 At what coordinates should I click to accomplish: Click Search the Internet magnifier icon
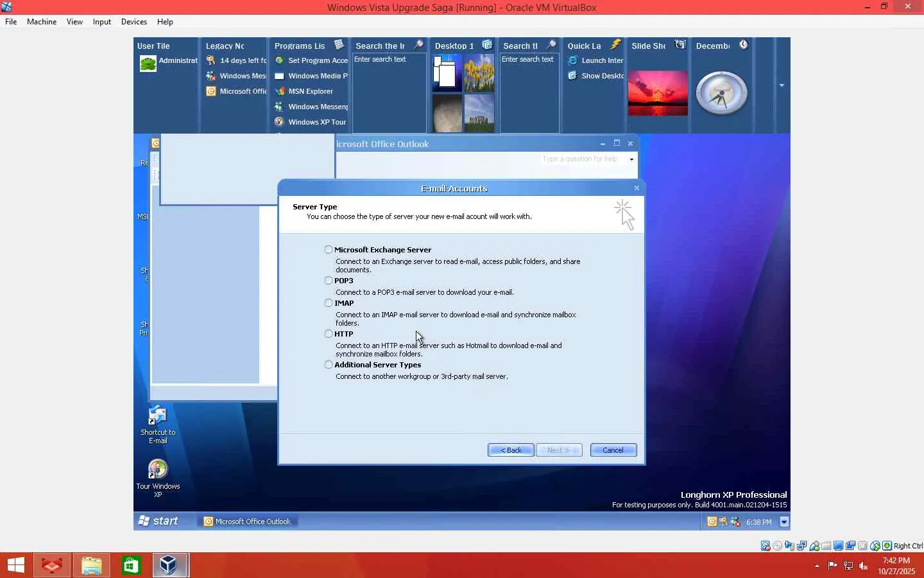[418, 45]
